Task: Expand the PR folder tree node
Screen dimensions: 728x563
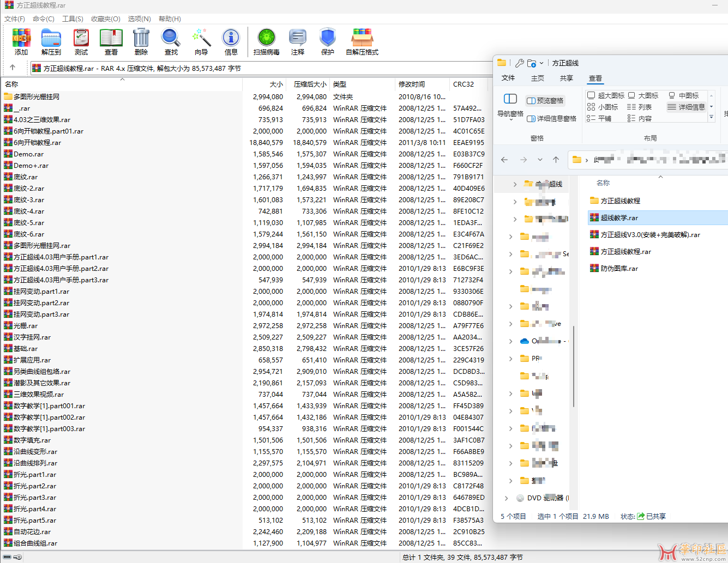Action: point(510,359)
